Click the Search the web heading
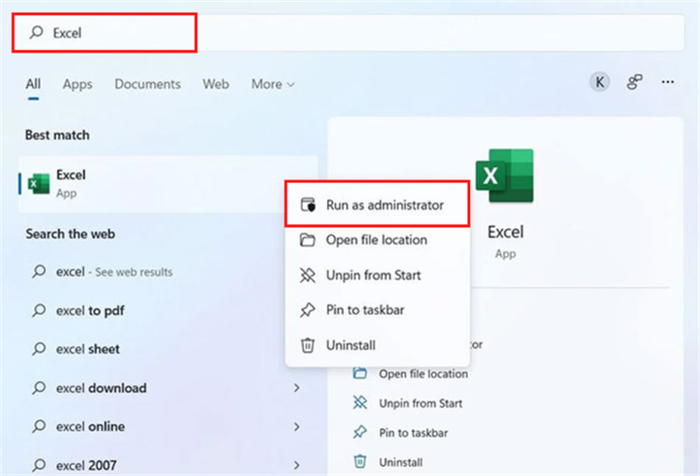 tap(70, 234)
